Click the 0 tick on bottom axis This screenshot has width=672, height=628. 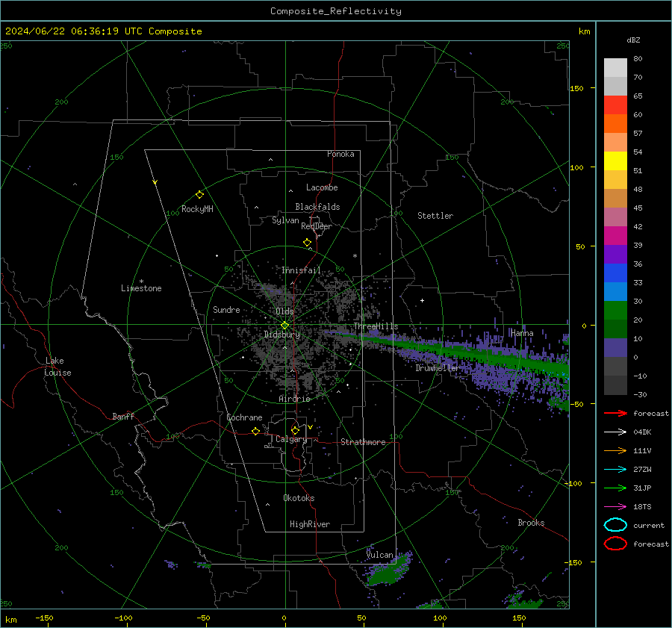(x=284, y=618)
